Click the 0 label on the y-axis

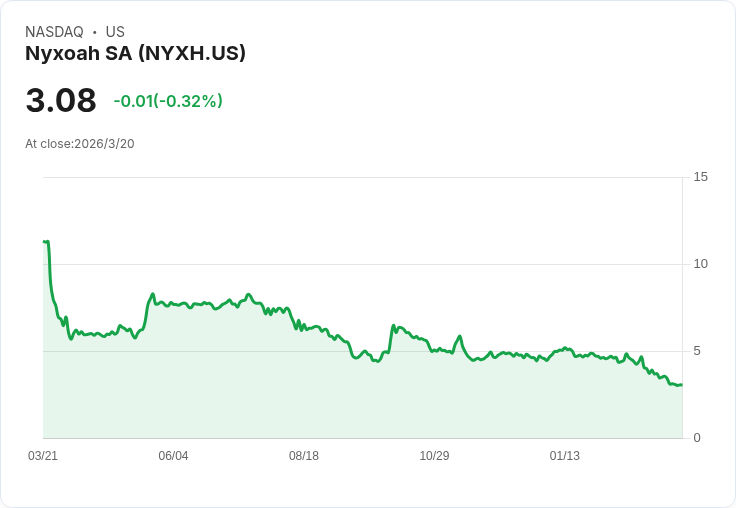click(698, 438)
